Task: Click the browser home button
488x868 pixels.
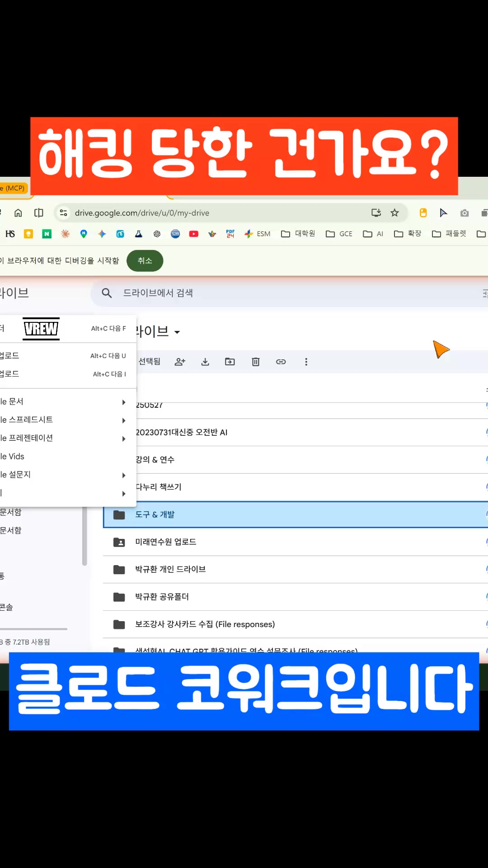Action: click(x=18, y=213)
